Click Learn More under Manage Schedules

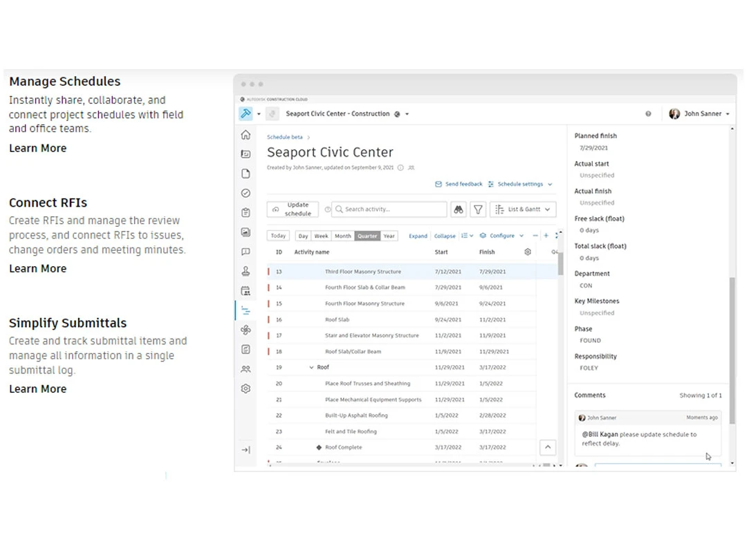tap(37, 148)
